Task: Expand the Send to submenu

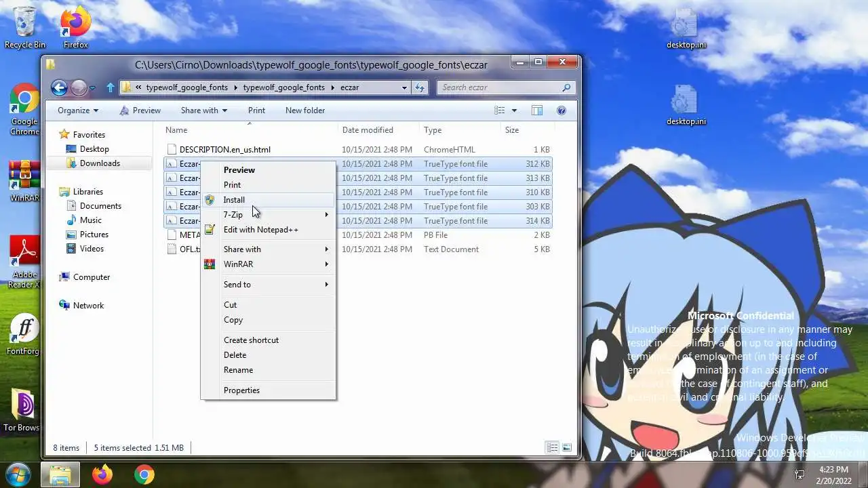Action: (268, 285)
